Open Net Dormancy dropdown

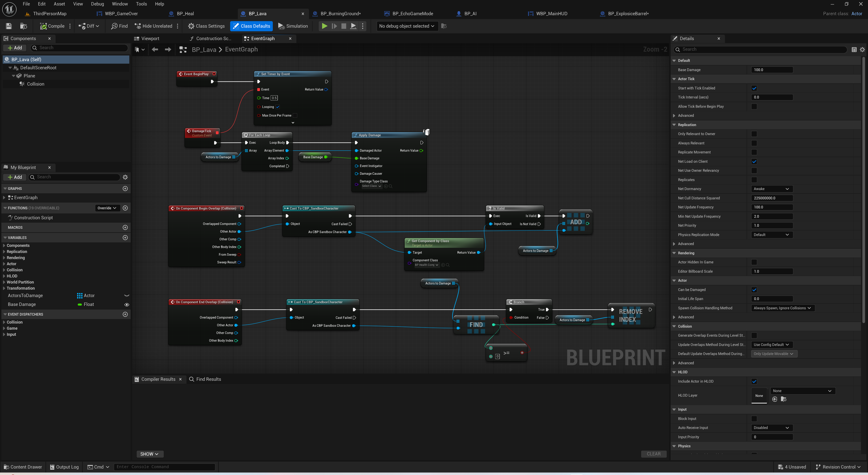point(772,189)
